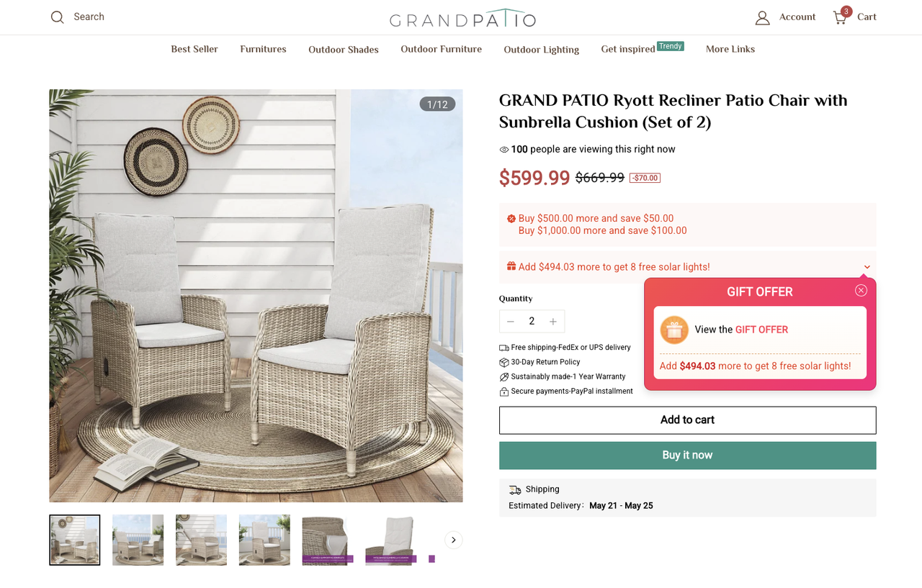Increase quantity with plus button

[x=552, y=322]
